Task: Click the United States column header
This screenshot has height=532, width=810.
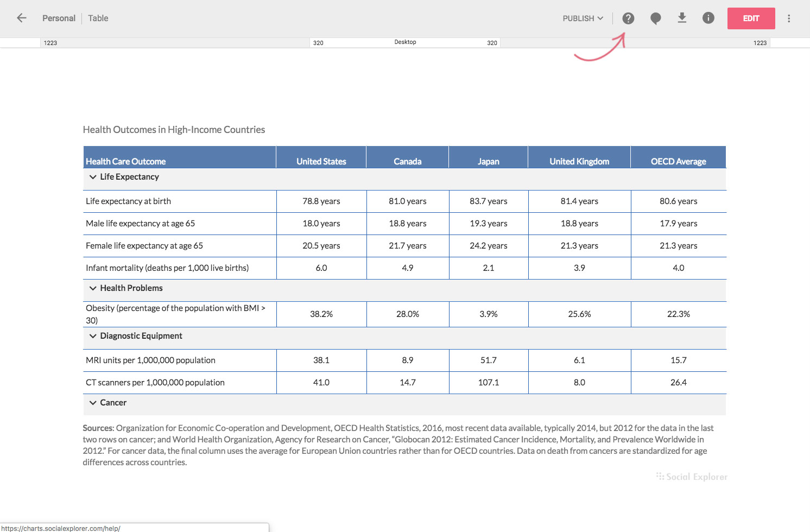Action: (321, 161)
